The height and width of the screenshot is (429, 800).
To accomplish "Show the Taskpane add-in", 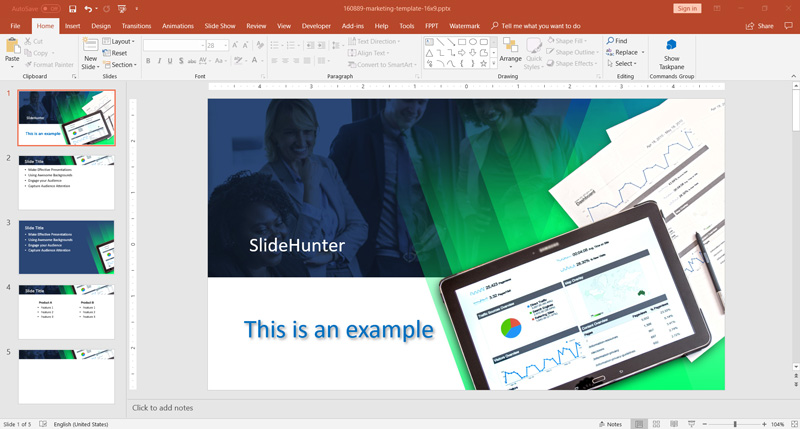I will pyautogui.click(x=671, y=55).
